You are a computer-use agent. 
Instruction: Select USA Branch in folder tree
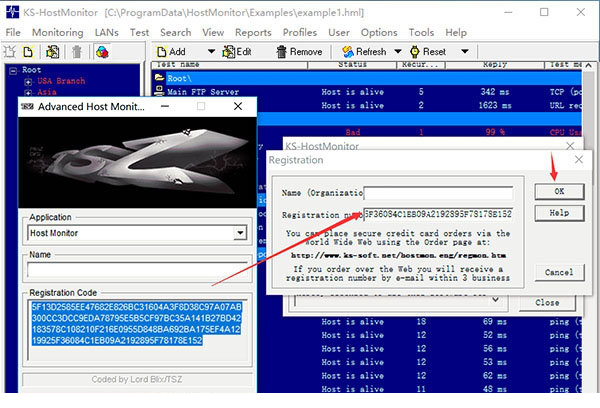click(61, 81)
